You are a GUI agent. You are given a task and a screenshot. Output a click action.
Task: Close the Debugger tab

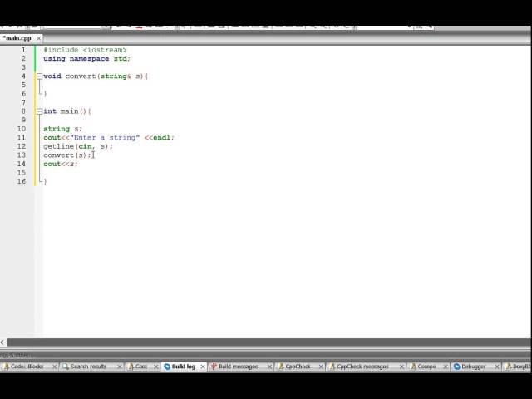497,367
